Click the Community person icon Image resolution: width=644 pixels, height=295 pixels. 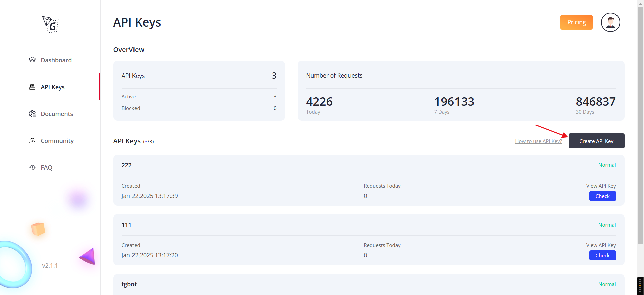[x=32, y=141]
